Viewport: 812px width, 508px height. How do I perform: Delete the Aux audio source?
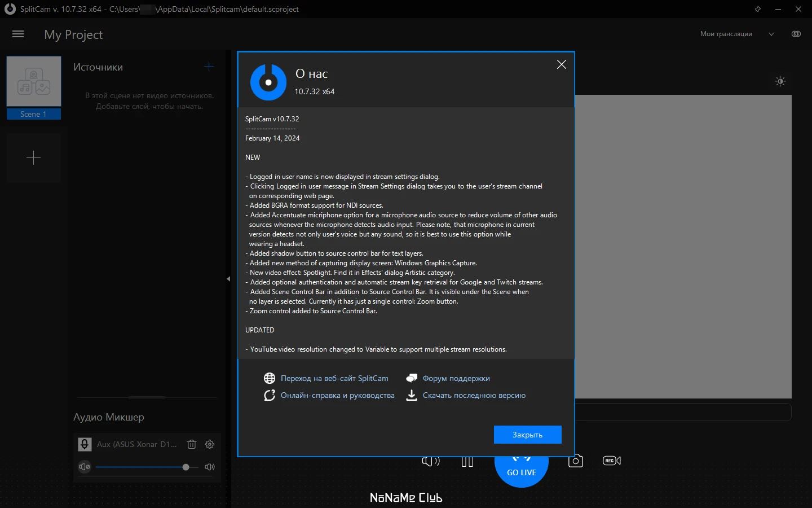click(192, 444)
